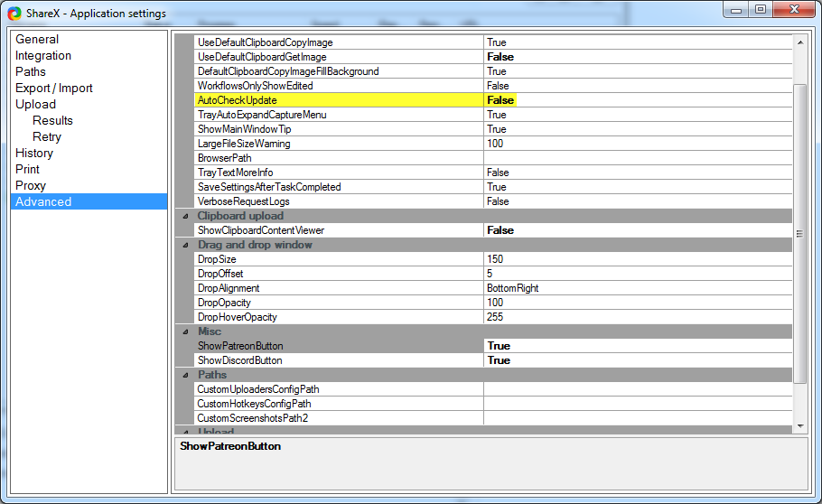
Task: Open the Integration settings section
Action: tap(43, 56)
